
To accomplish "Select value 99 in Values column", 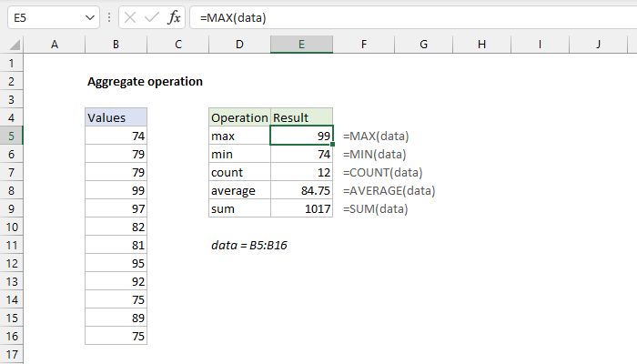I will 116,190.
